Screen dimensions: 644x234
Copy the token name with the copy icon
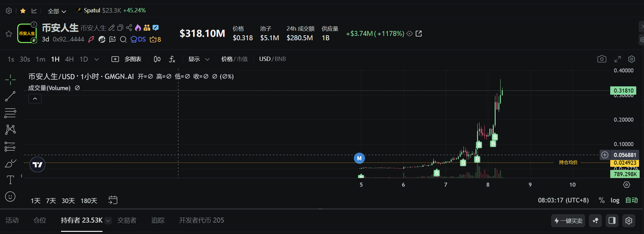point(120,27)
